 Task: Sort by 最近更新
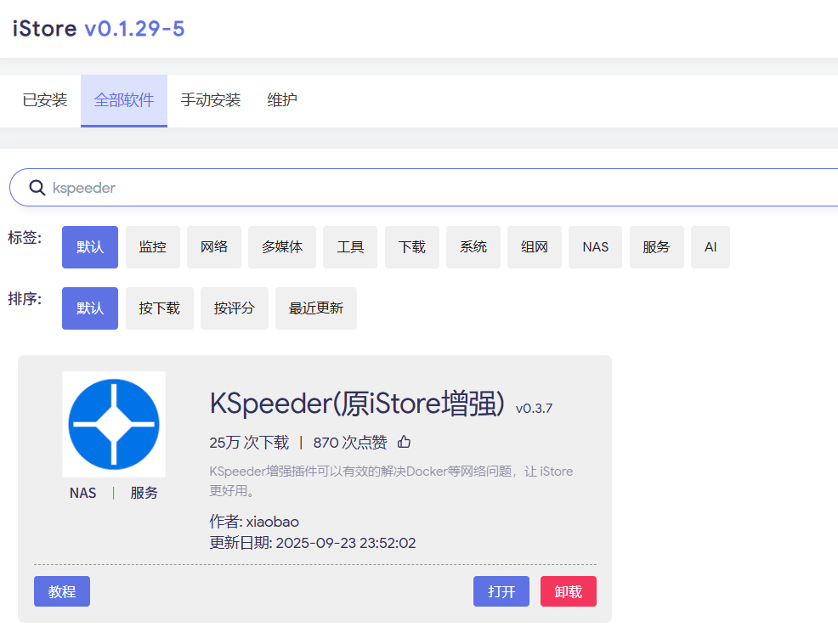(316, 308)
